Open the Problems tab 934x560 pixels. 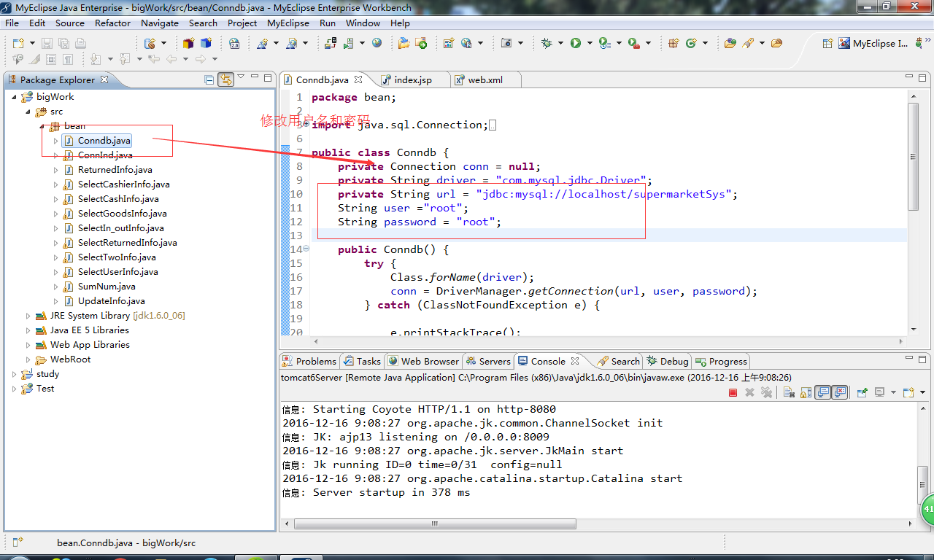coord(309,361)
